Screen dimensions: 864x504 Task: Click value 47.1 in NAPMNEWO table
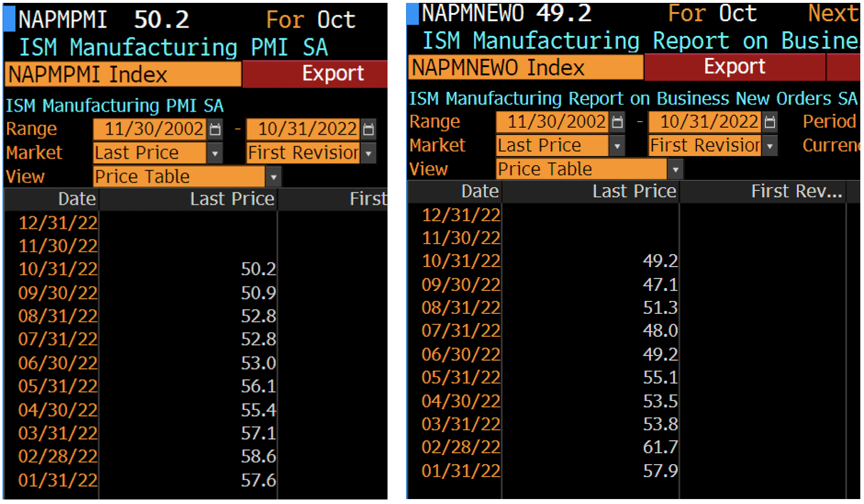pos(660,285)
